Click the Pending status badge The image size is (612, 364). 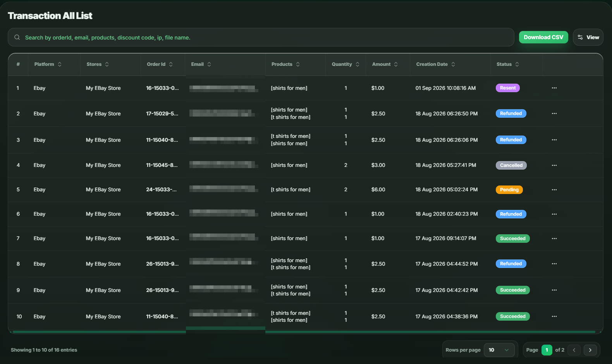pos(509,190)
